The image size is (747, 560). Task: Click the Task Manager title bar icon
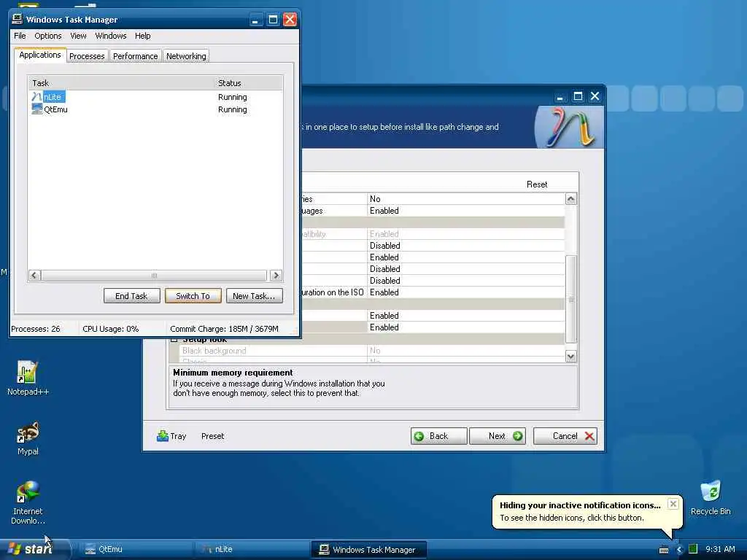[x=18, y=19]
